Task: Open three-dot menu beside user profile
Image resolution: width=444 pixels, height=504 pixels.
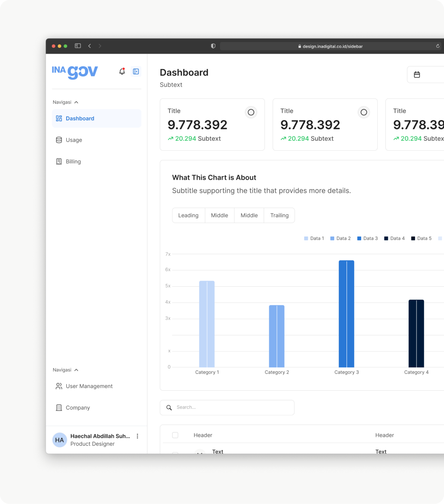Action: click(x=138, y=436)
